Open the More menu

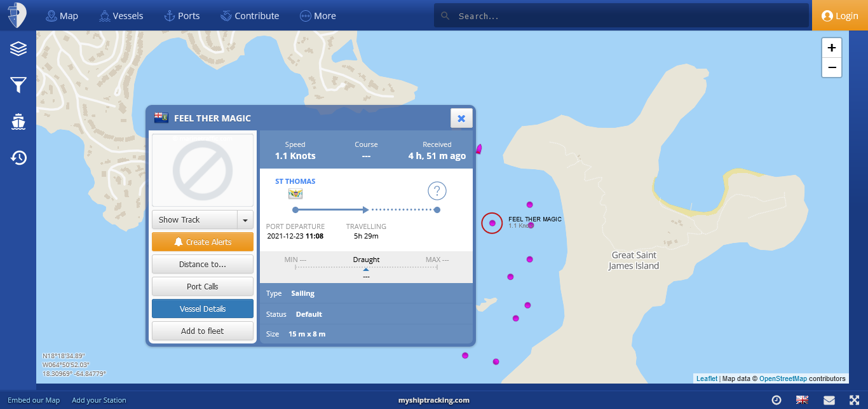318,16
